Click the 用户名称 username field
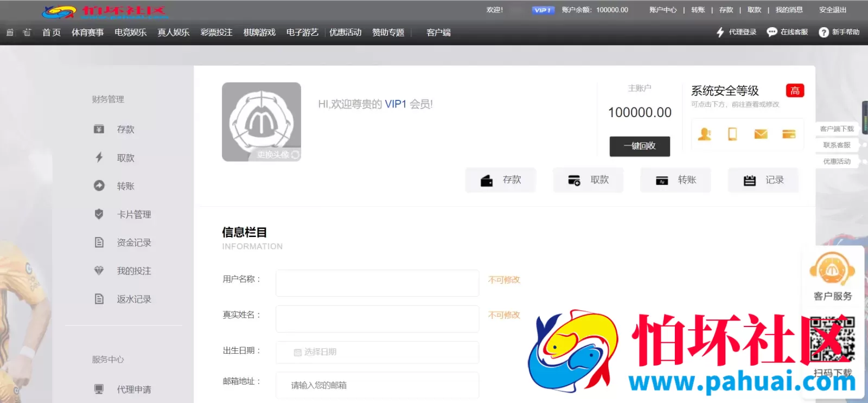The image size is (868, 403). click(378, 283)
